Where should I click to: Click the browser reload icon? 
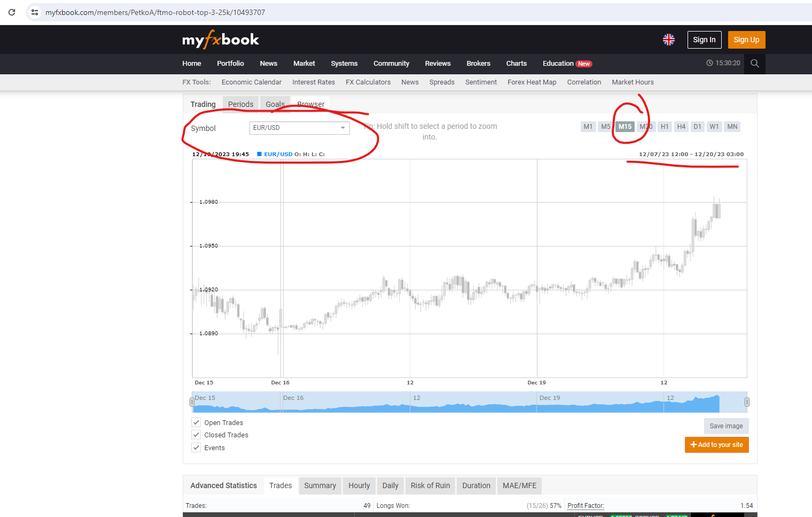tap(12, 12)
